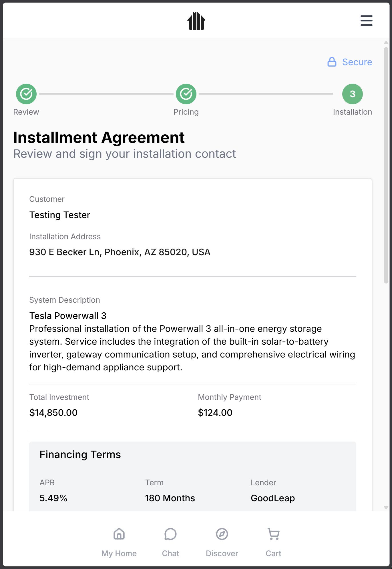Click the Tesla Powerwall 3 title
This screenshot has height=569, width=392.
tap(68, 316)
